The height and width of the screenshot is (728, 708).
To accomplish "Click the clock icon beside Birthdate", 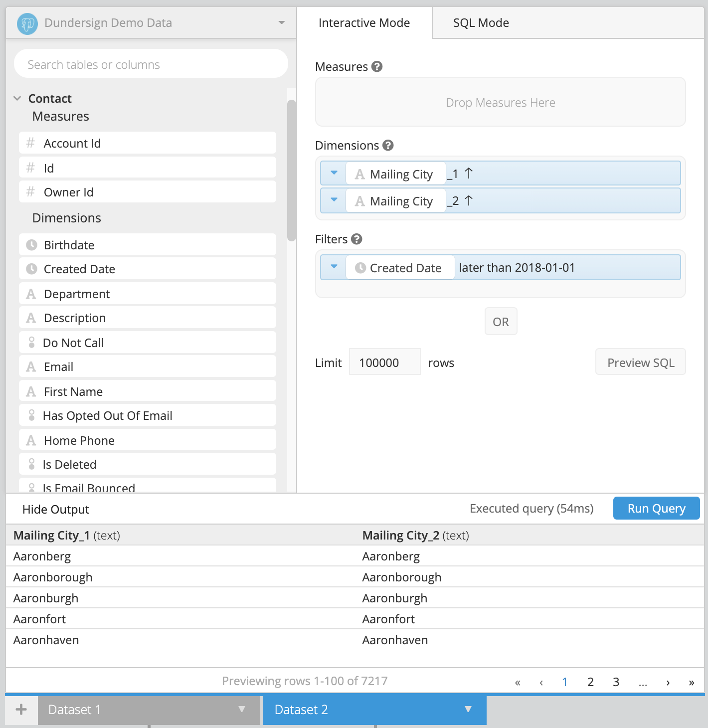I will 31,245.
